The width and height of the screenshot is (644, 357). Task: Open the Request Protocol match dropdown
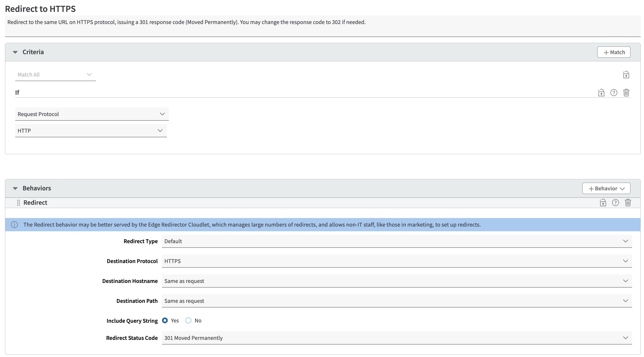point(92,114)
